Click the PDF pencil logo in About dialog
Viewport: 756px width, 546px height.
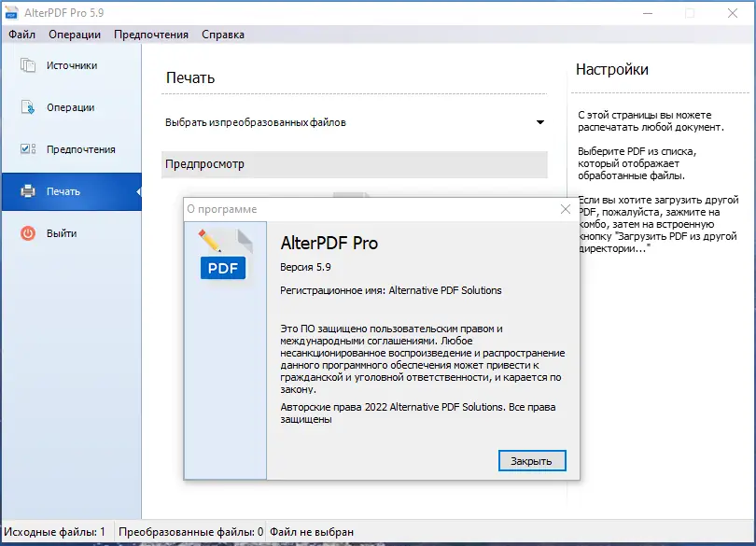pos(225,254)
